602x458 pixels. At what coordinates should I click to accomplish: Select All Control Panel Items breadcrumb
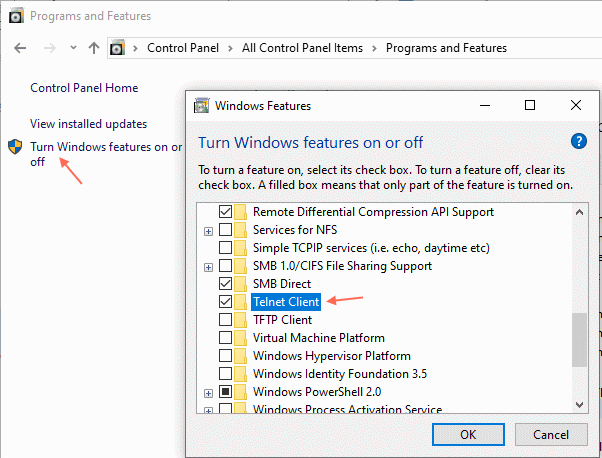[x=302, y=48]
